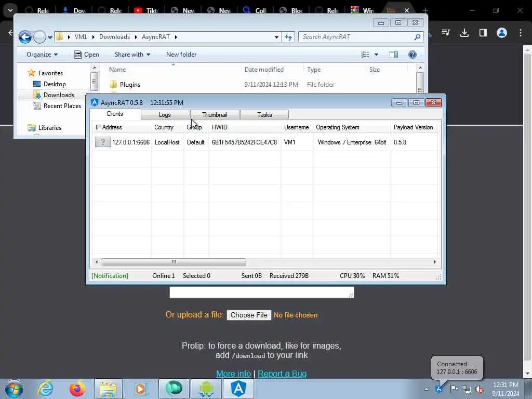This screenshot has width=532, height=399.
Task: Click the Android emulator taskbar icon
Action: click(206, 389)
